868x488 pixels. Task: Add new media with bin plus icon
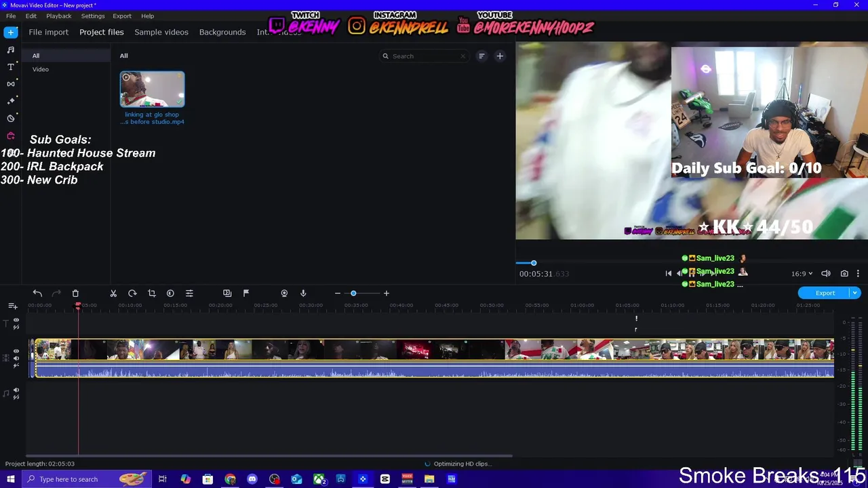point(500,56)
